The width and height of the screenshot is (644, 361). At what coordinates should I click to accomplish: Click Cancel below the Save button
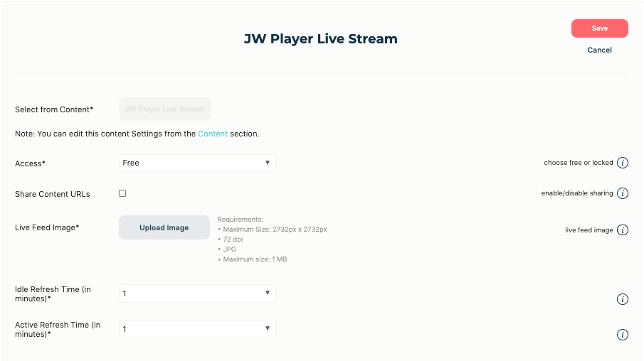coord(600,50)
